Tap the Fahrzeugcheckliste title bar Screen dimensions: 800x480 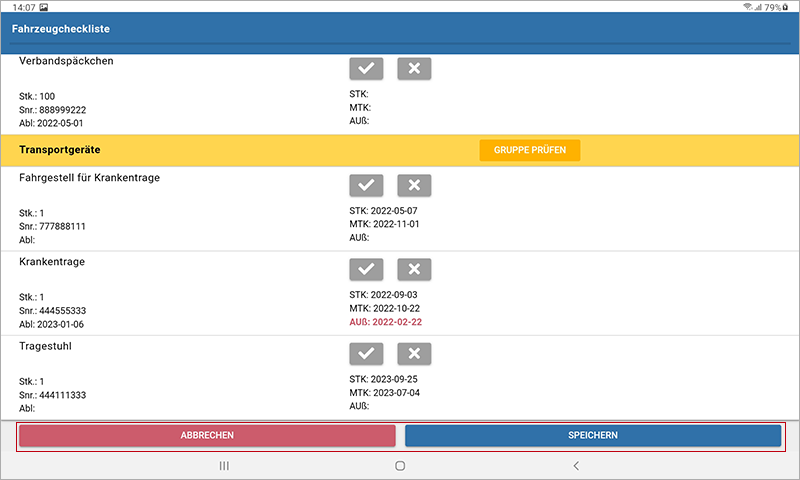61,29
